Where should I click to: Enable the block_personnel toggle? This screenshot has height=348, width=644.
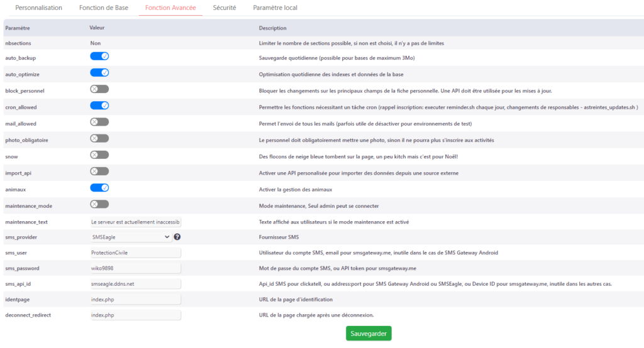tap(99, 89)
